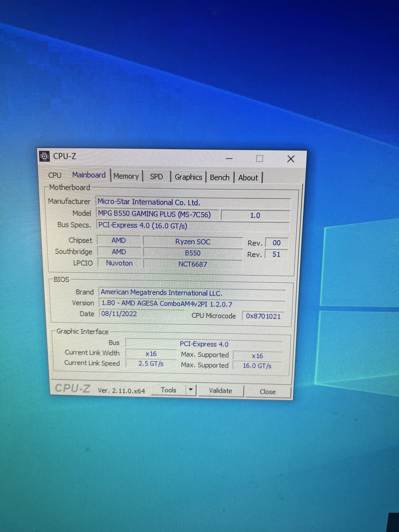Click the chipset Rev. value 00
Viewport: 399px width, 532px height.
[277, 243]
